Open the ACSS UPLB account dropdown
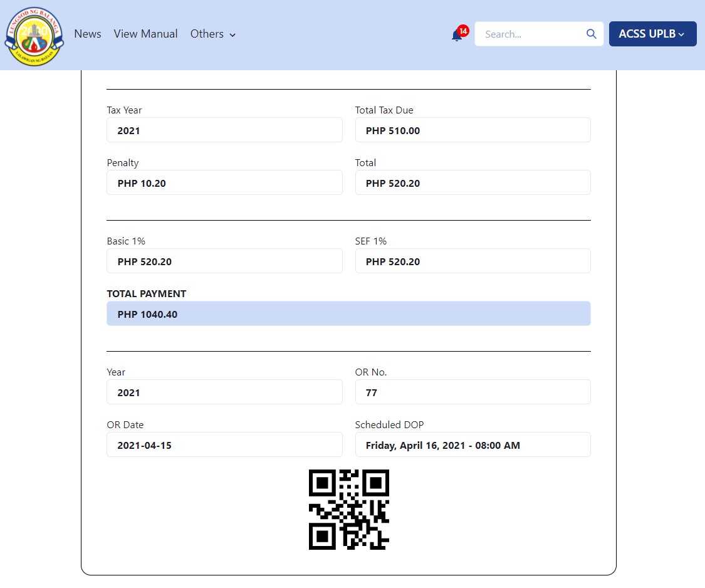The image size is (705, 588). 652,34
